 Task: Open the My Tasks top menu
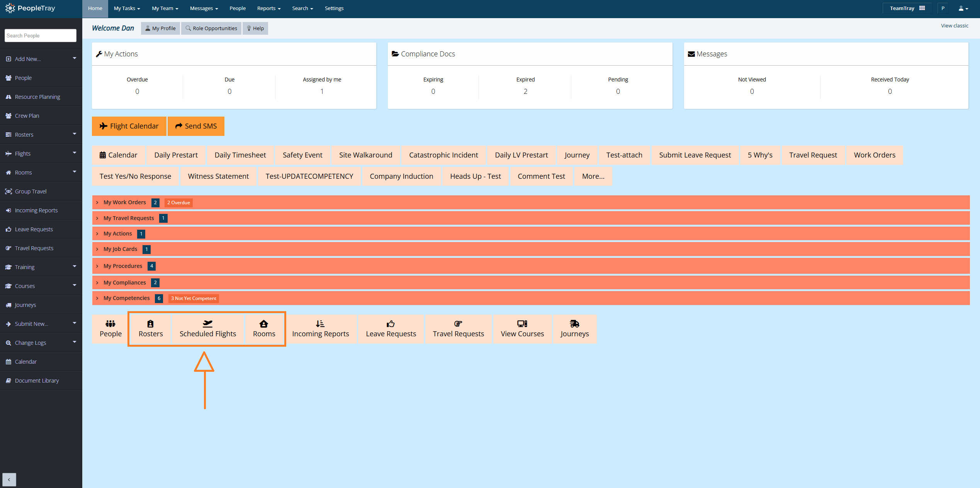click(127, 8)
